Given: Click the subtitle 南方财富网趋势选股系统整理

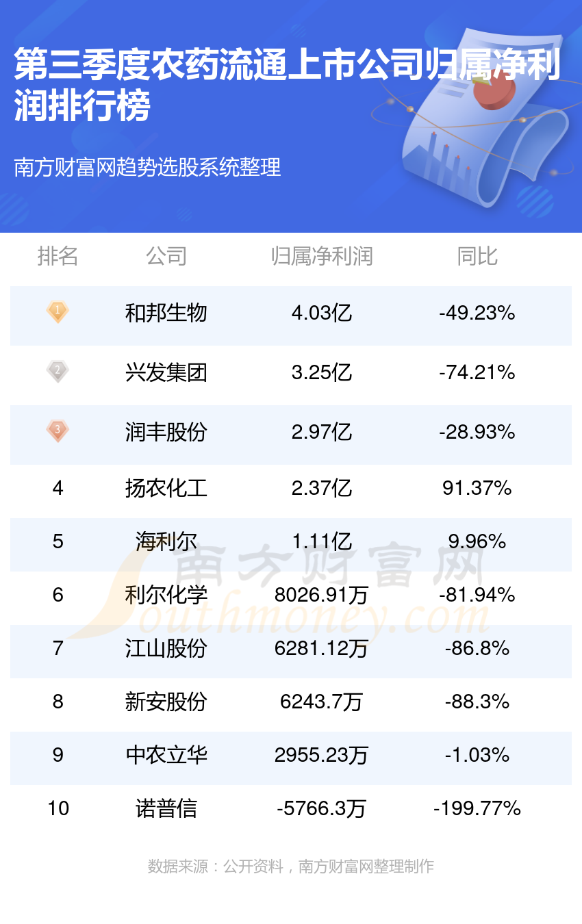Looking at the screenshot, I should coord(148,168).
